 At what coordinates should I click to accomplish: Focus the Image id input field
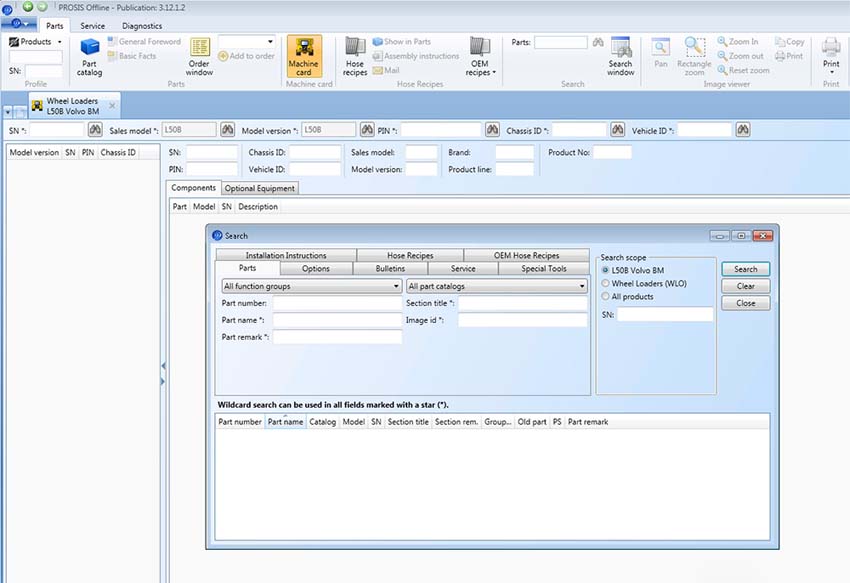click(x=523, y=320)
